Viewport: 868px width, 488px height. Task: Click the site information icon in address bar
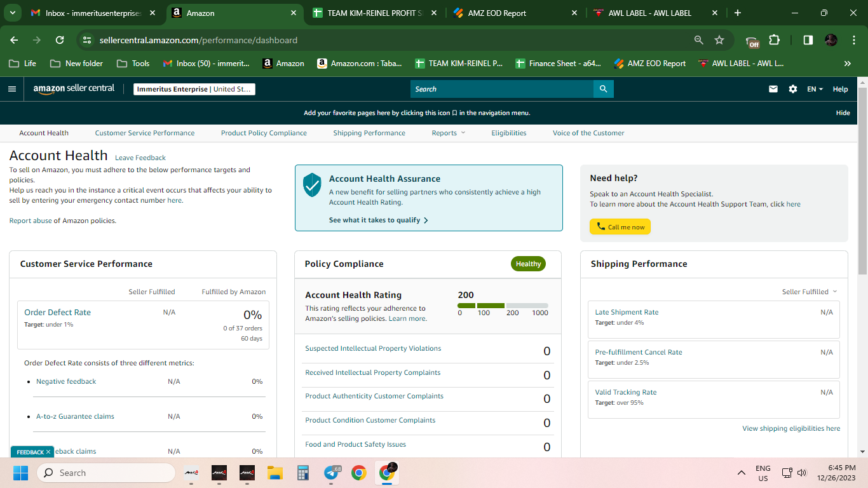click(87, 40)
